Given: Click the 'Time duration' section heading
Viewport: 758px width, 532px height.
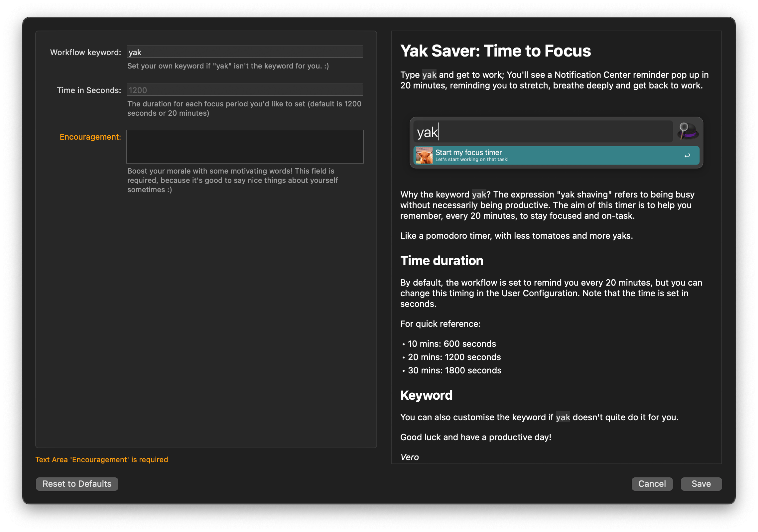Looking at the screenshot, I should [x=442, y=260].
